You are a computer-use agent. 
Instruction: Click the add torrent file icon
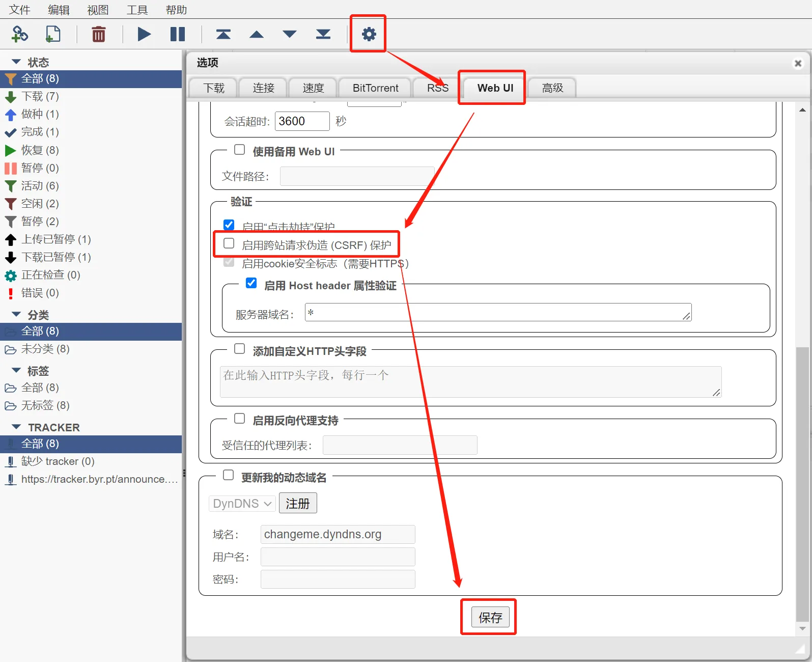click(x=53, y=34)
